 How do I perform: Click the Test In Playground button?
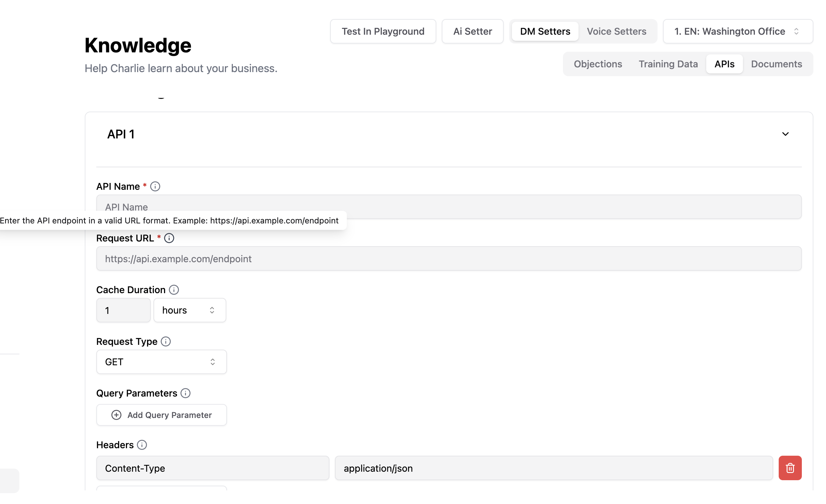click(x=383, y=31)
